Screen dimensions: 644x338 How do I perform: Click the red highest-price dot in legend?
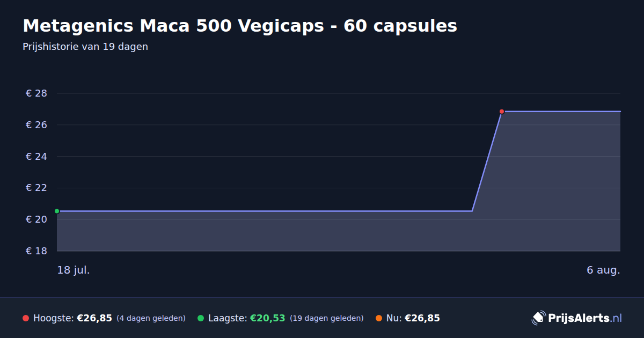click(26, 318)
